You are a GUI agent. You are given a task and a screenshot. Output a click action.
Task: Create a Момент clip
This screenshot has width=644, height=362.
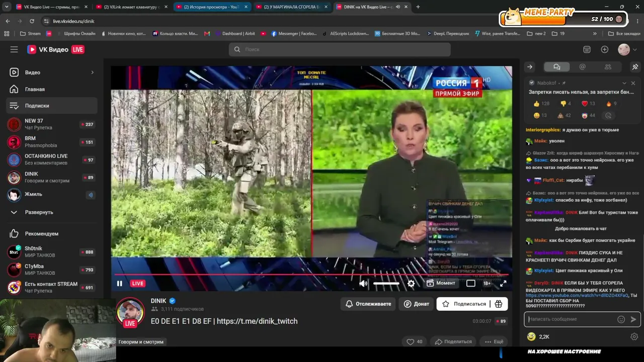(441, 283)
